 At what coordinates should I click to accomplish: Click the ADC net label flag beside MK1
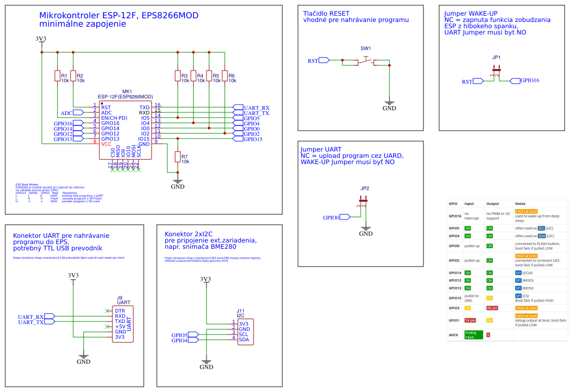[72, 113]
